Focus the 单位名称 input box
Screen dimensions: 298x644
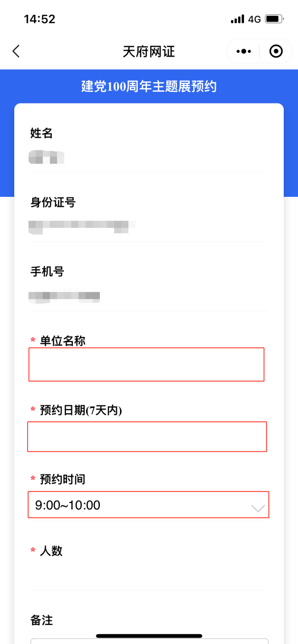click(146, 364)
